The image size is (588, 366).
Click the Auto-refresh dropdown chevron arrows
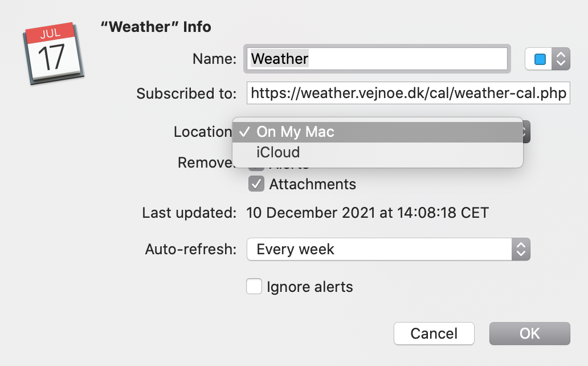(521, 249)
